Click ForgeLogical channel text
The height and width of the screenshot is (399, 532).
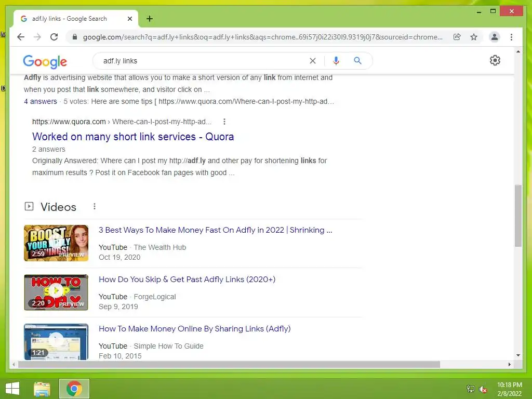tap(155, 297)
